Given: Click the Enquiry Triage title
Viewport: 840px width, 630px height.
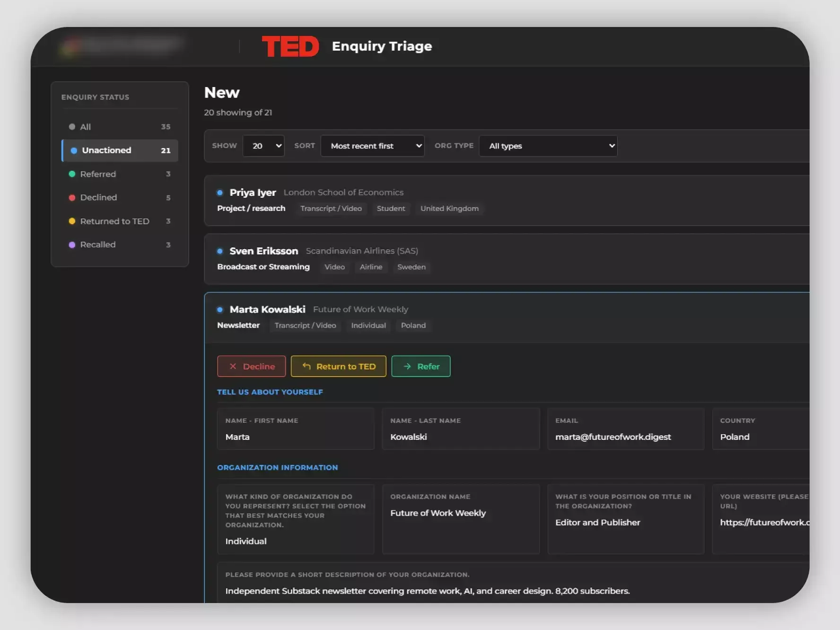Looking at the screenshot, I should [382, 46].
